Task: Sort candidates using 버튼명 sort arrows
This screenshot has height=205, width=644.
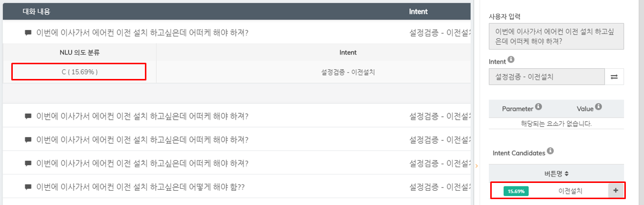Action: [x=567, y=174]
